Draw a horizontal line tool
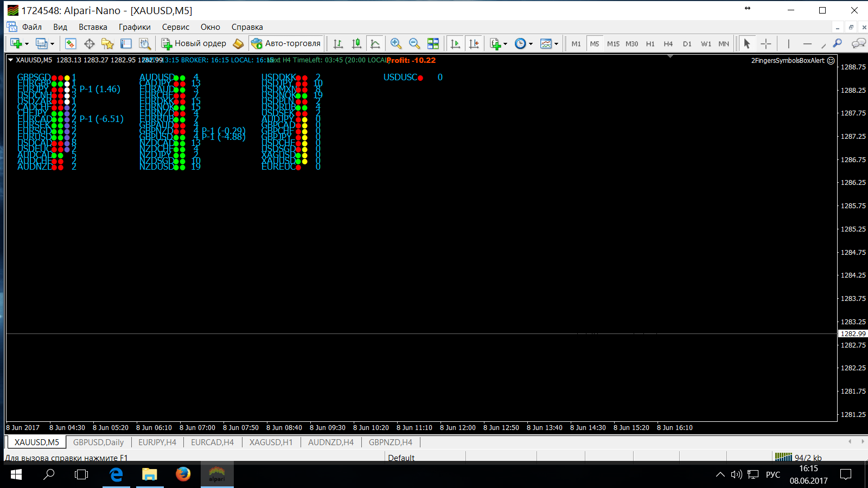The width and height of the screenshot is (868, 488). (x=807, y=43)
